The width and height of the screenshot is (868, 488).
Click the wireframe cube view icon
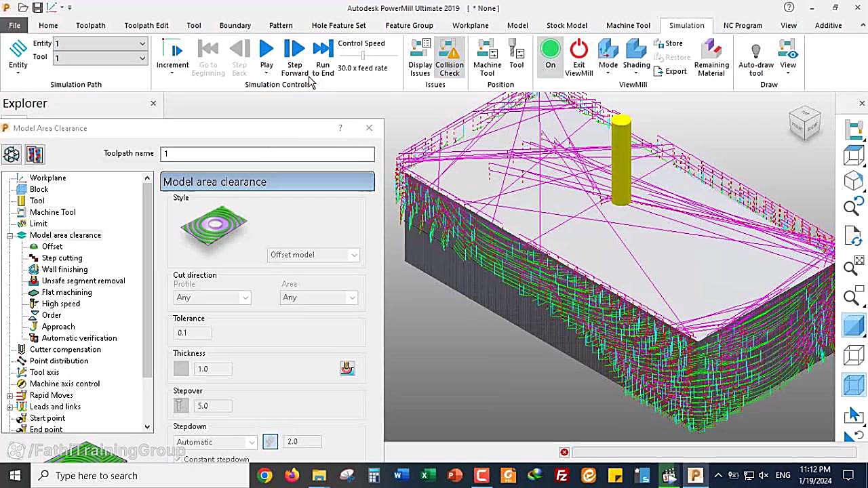(x=853, y=355)
